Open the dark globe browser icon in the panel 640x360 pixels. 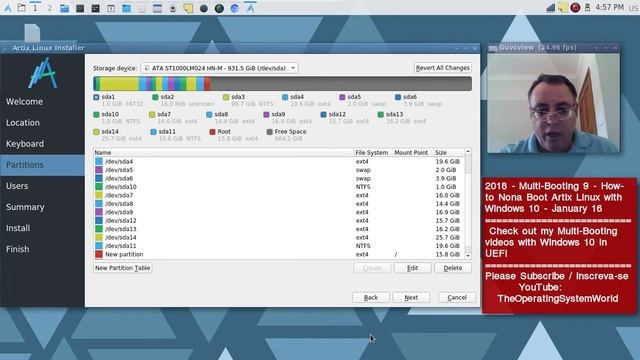(x=219, y=8)
